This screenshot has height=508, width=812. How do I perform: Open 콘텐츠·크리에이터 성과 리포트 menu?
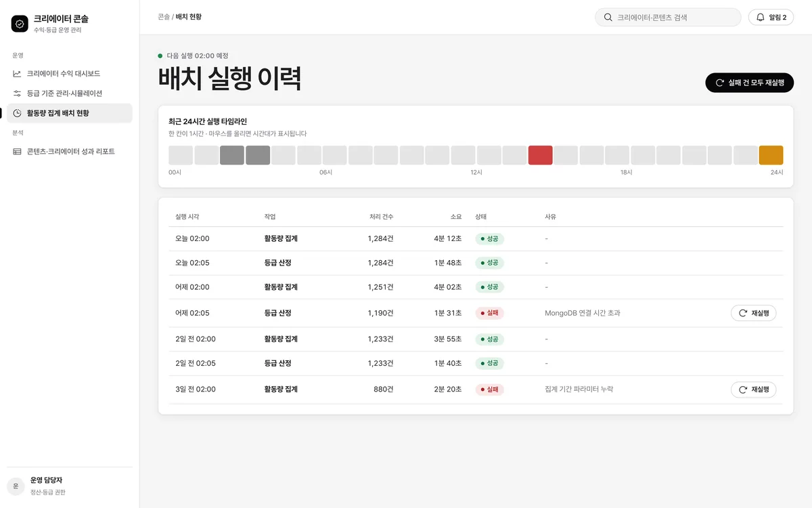[x=70, y=152]
